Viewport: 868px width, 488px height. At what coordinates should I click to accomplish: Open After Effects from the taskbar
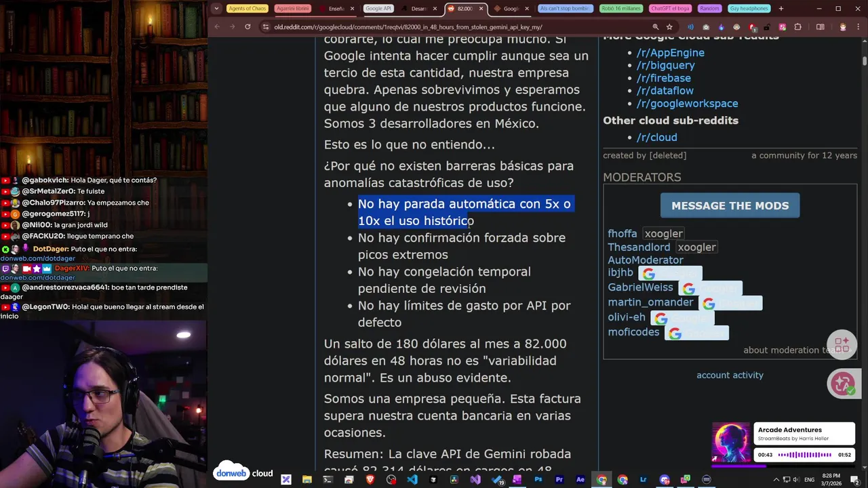580,480
